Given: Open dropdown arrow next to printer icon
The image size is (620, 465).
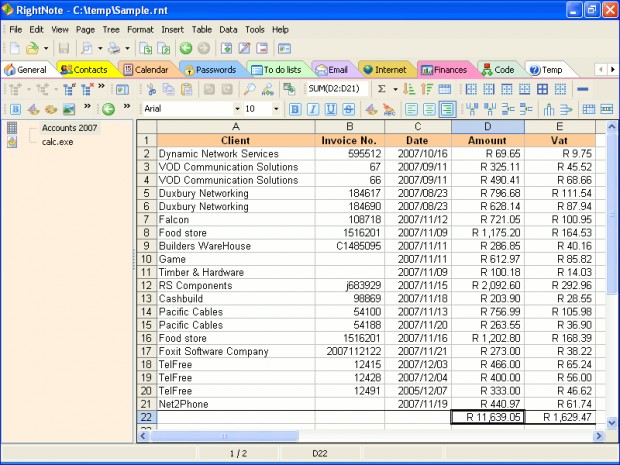Looking at the screenshot, I should [127, 49].
